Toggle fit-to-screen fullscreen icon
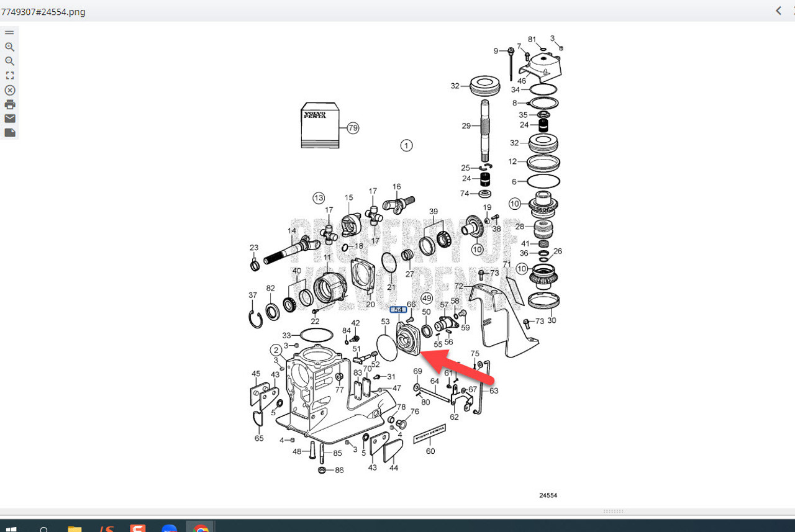 coord(9,75)
